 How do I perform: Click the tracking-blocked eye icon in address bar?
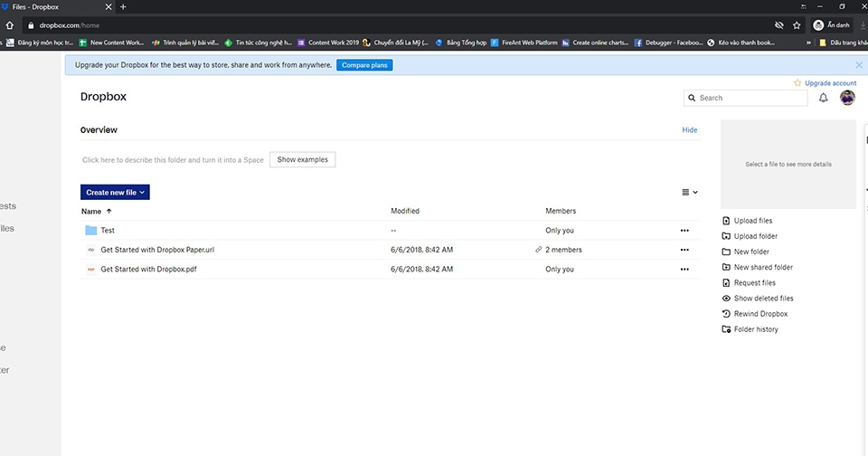coord(778,25)
